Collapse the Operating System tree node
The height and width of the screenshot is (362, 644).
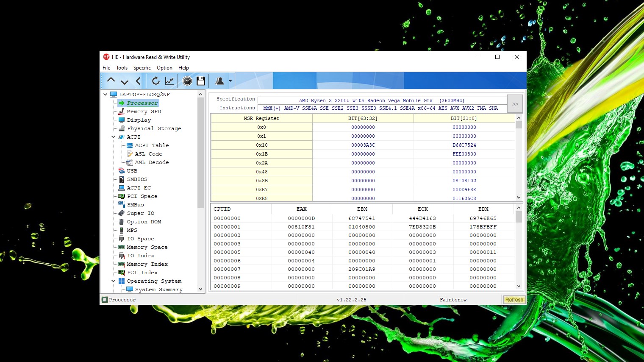[113, 281]
